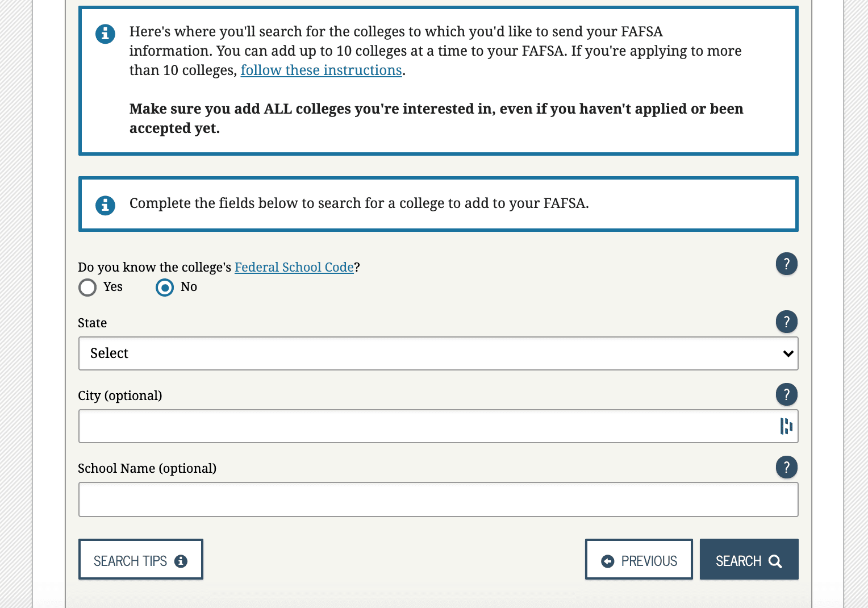Click the State field help question mark
Viewport: 868px width, 608px height.
(x=787, y=322)
